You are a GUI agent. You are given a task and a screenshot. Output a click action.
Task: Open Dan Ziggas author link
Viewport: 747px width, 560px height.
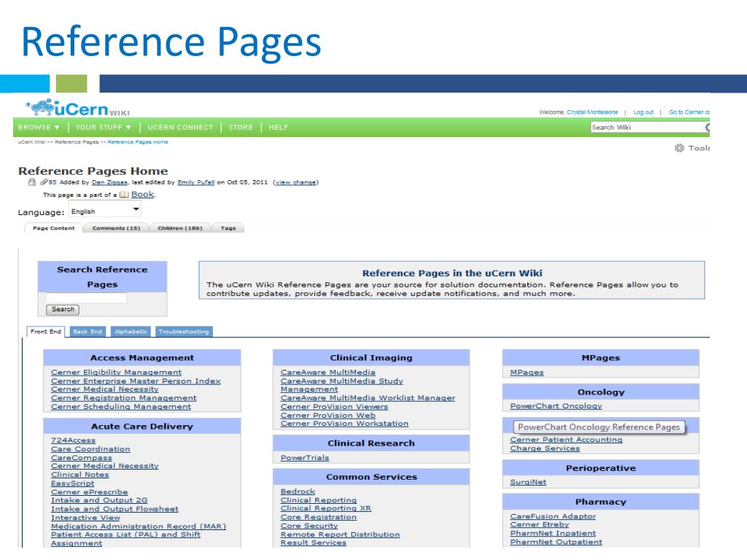tap(109, 182)
